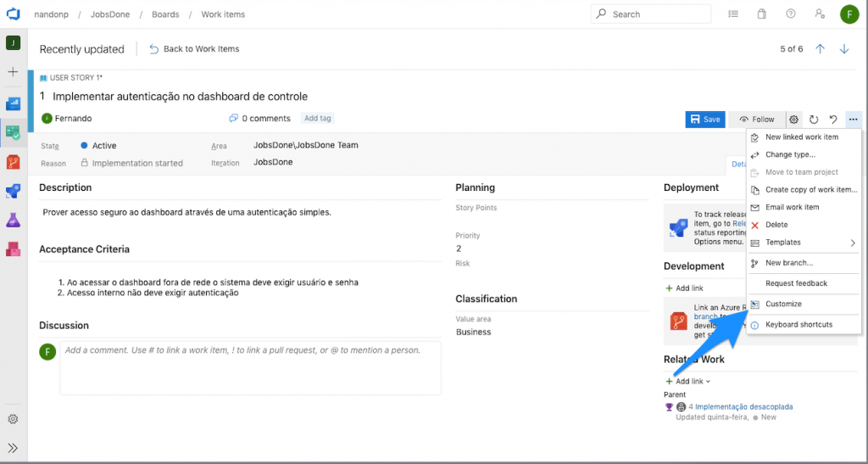Screen dimensions: 868x464
Task: Select New branch... menu entry
Action: click(804, 263)
